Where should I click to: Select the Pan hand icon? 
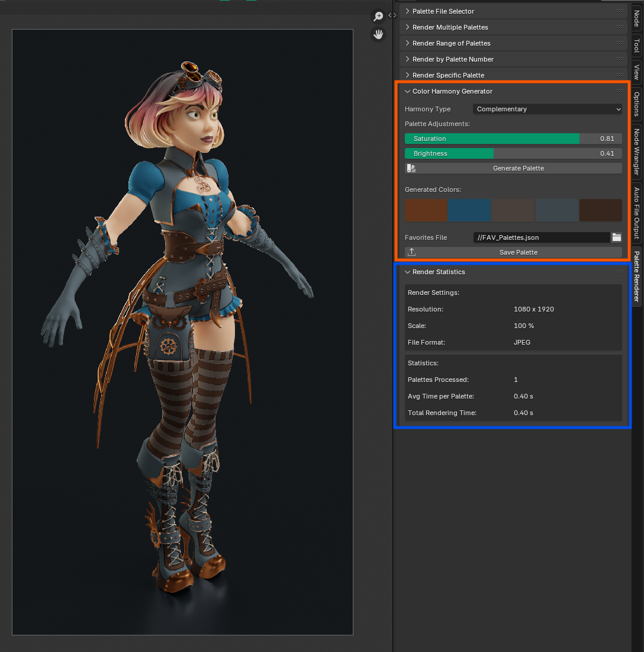[378, 34]
